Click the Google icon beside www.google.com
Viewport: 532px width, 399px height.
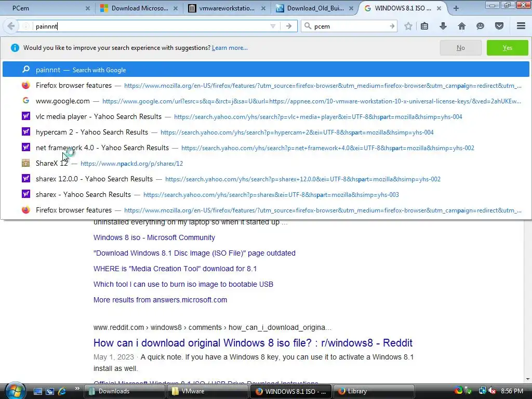[x=26, y=100]
